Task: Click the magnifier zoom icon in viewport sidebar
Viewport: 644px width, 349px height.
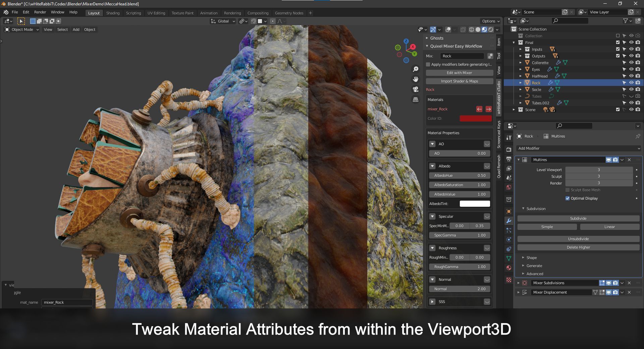Action: (416, 69)
